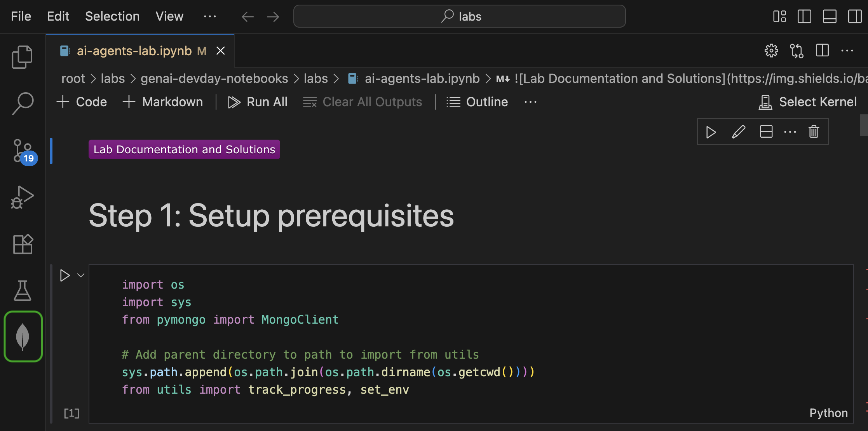Open notebook toolbar overflow after Outline
This screenshot has width=868, height=431.
pos(530,102)
